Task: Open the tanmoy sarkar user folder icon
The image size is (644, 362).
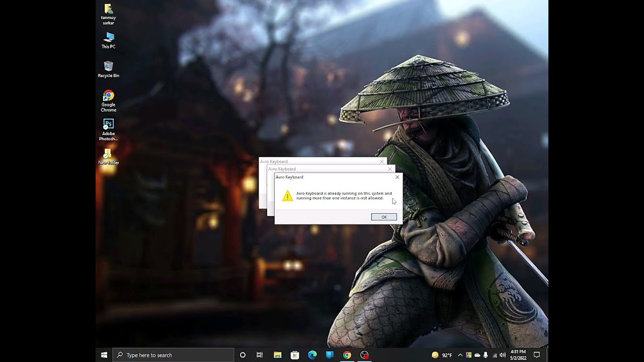Action: [x=108, y=14]
